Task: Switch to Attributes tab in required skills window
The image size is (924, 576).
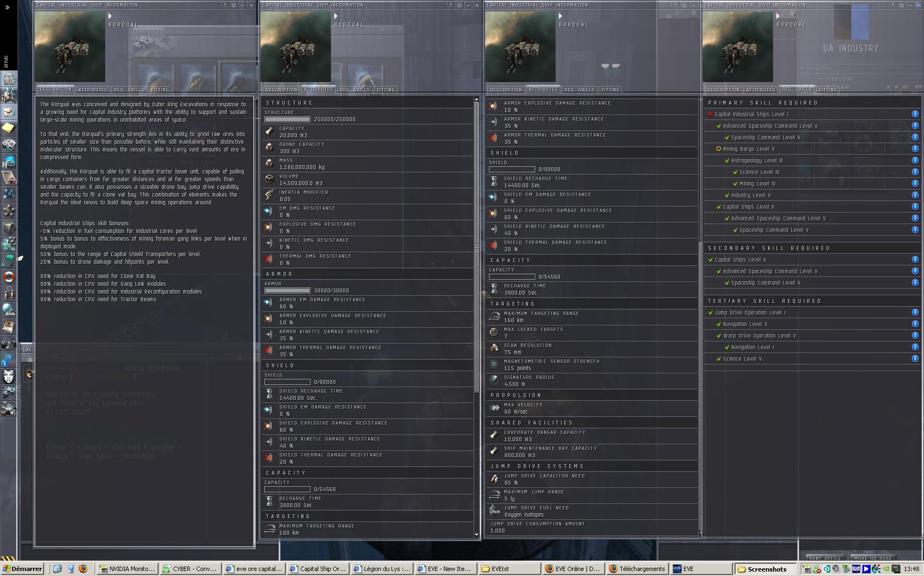Action: click(x=760, y=90)
